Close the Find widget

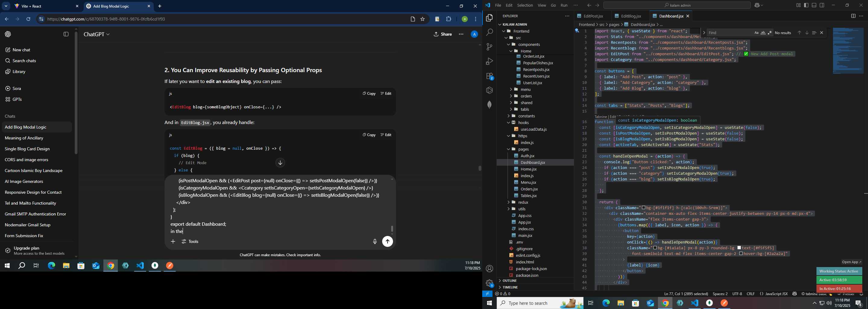click(x=822, y=33)
